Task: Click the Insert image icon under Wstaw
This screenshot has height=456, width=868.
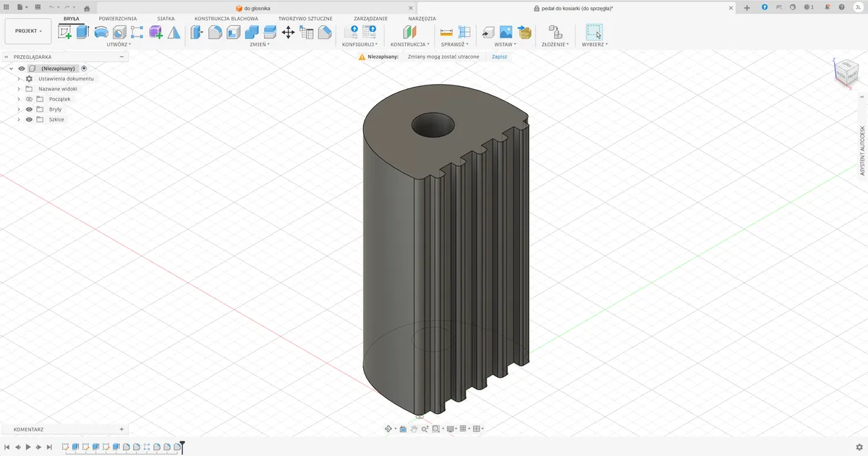Action: tap(506, 32)
